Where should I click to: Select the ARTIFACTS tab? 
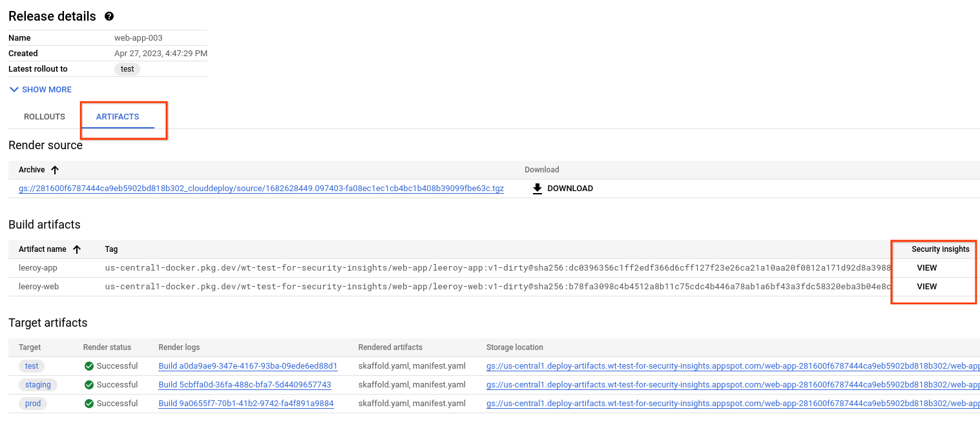click(118, 116)
